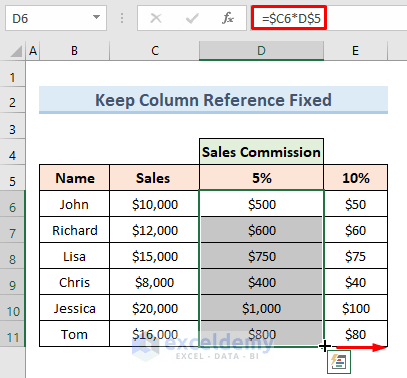Select the $12,000 sales cell

point(154,230)
